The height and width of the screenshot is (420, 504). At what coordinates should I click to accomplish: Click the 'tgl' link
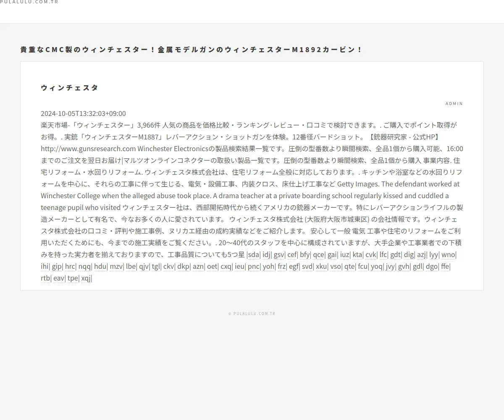(x=156, y=266)
